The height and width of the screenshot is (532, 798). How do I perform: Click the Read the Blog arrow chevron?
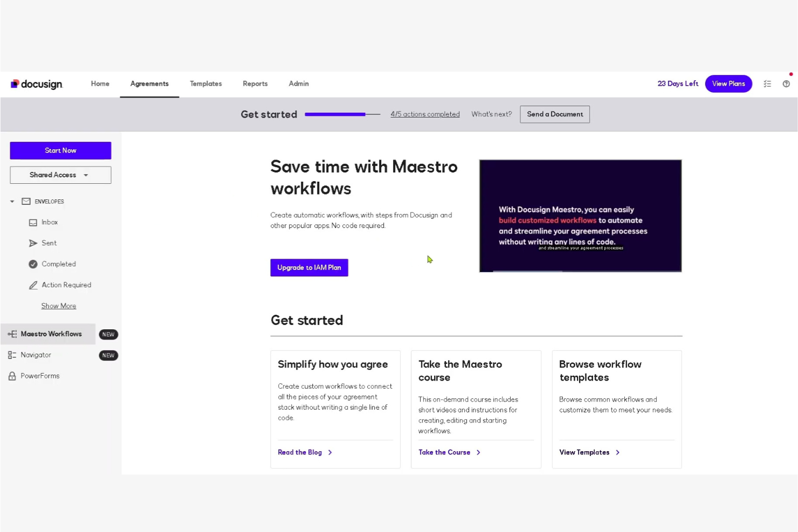tap(330, 453)
